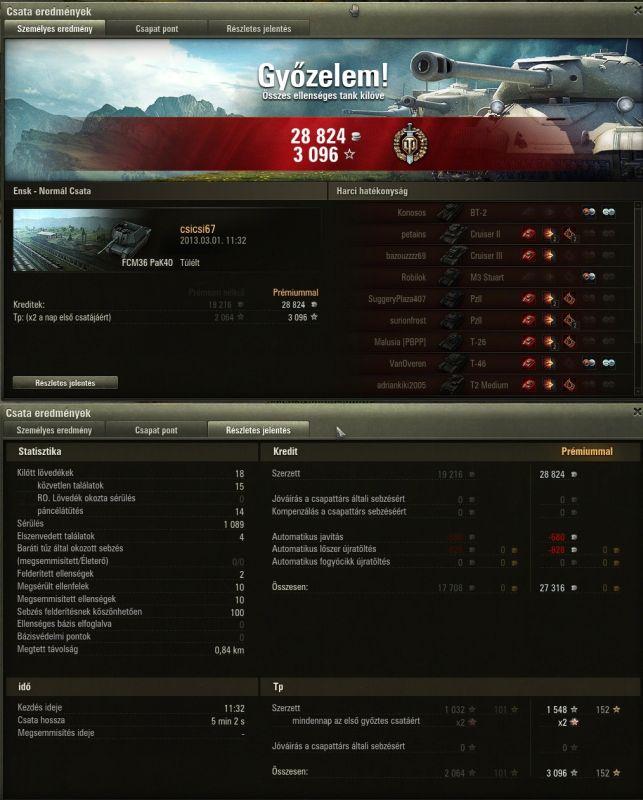Open Csapat pont tab in upper window

[157, 29]
